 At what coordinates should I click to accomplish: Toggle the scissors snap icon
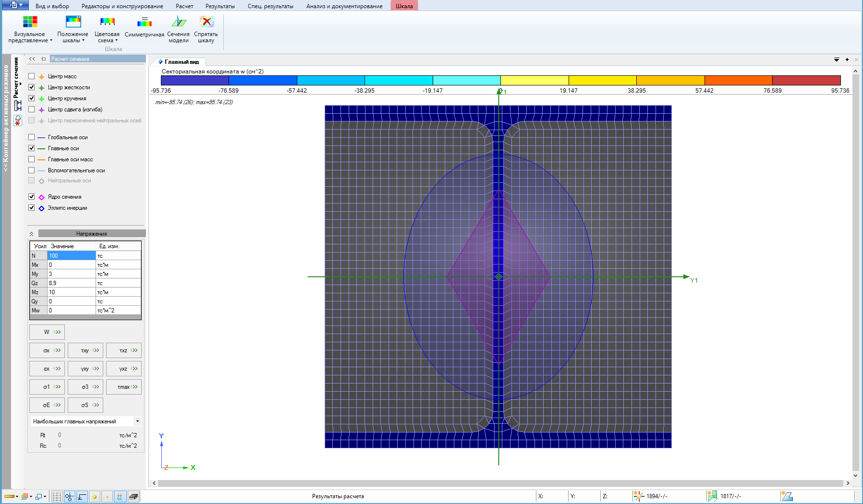[70, 496]
